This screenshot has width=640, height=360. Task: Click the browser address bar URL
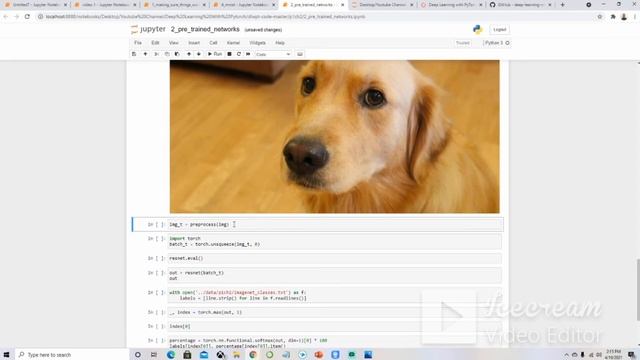coord(205,17)
